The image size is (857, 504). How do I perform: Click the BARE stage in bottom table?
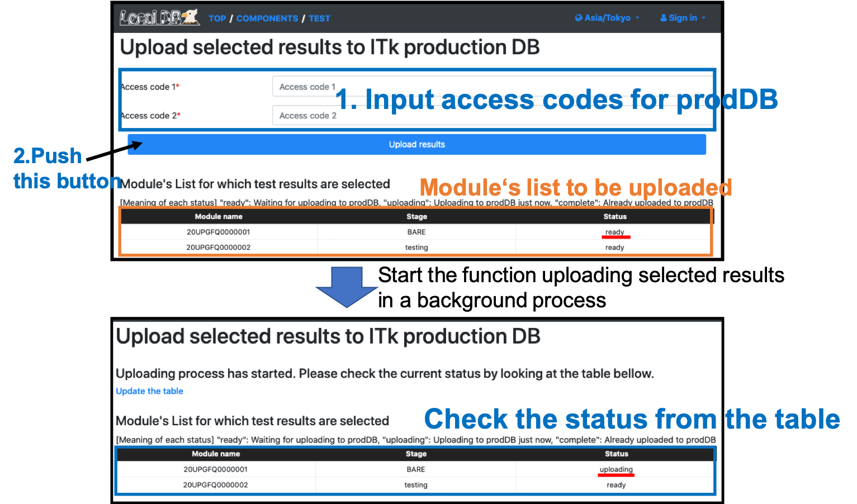416,469
